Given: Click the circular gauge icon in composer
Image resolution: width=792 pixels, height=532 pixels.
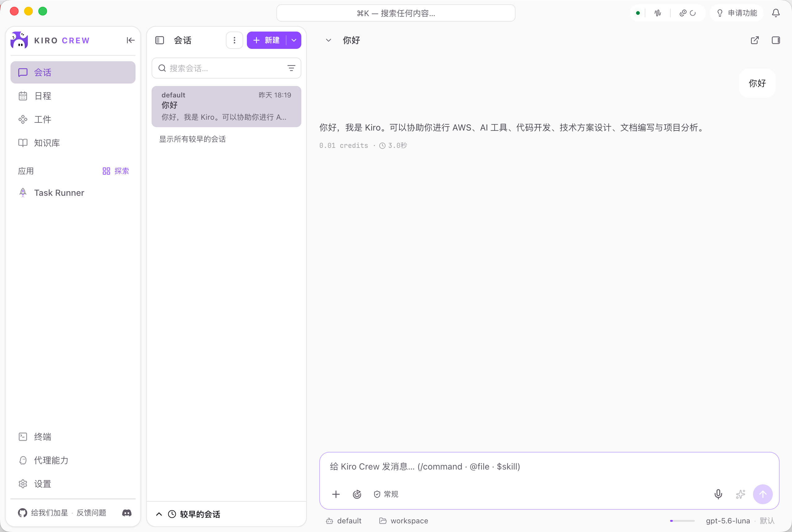Looking at the screenshot, I should click(x=357, y=494).
